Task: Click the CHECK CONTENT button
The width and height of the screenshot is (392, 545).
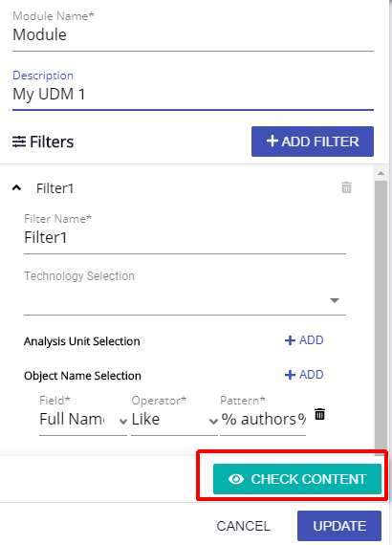Action: [297, 479]
